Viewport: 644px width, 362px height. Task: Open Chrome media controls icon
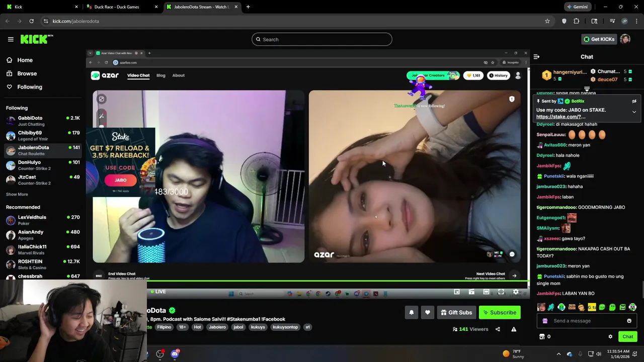click(612, 21)
